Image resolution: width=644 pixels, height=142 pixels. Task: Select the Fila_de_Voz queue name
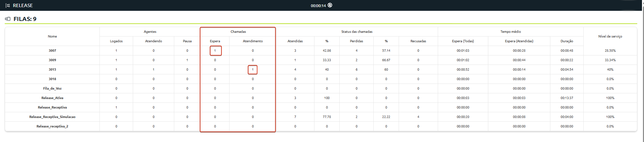click(x=52, y=89)
